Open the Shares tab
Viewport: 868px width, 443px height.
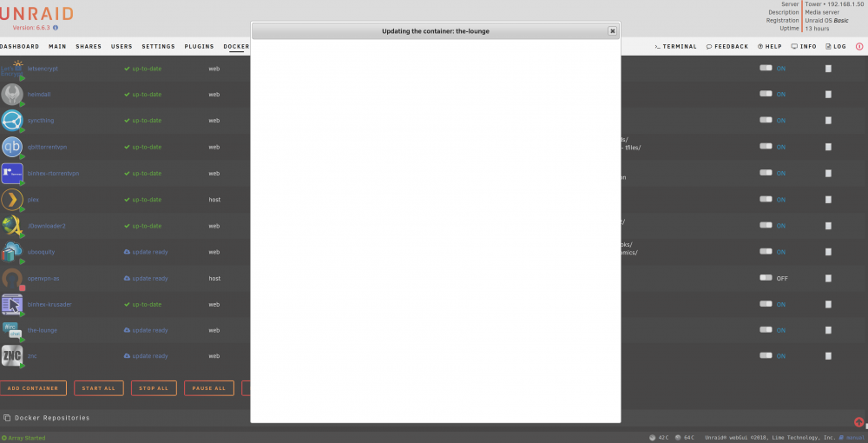[89, 47]
